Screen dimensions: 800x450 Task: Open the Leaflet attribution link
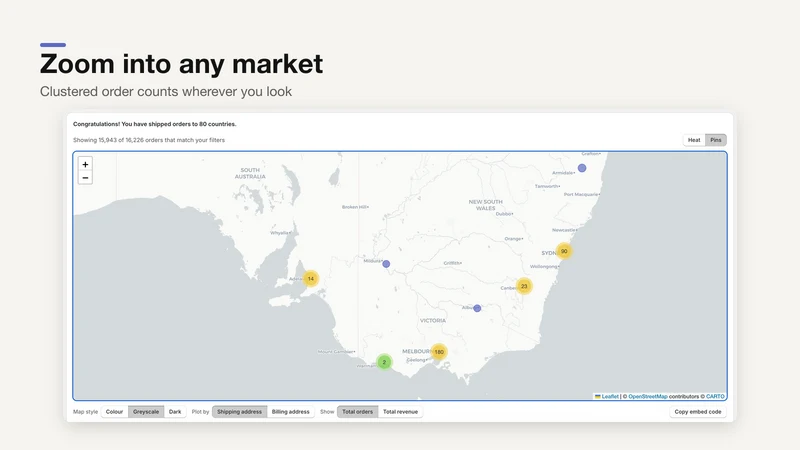(x=610, y=396)
